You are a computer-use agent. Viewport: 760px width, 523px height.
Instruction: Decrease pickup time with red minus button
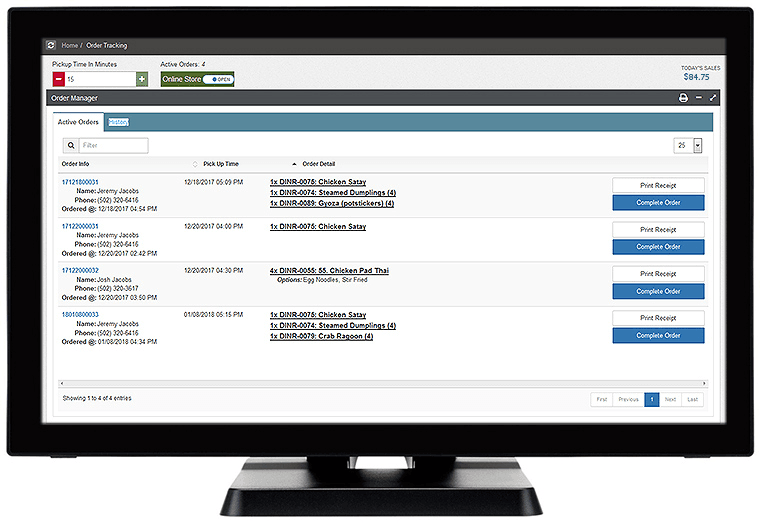(x=58, y=79)
